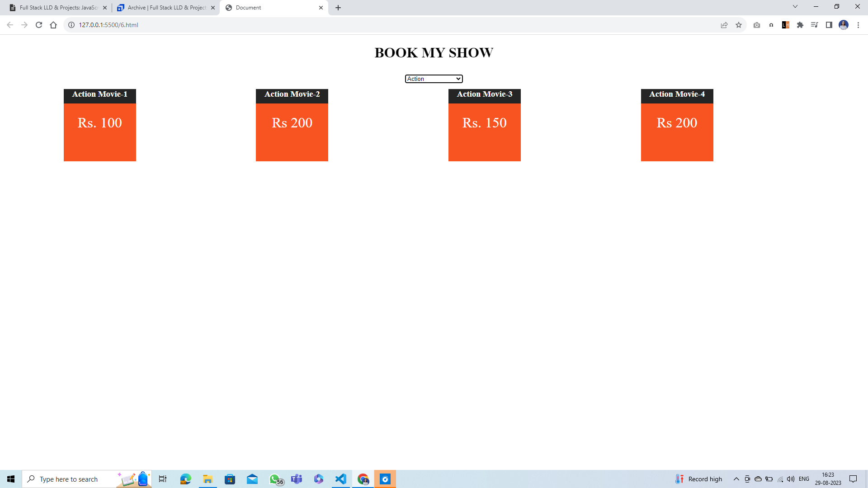Go forward to next page

click(24, 25)
